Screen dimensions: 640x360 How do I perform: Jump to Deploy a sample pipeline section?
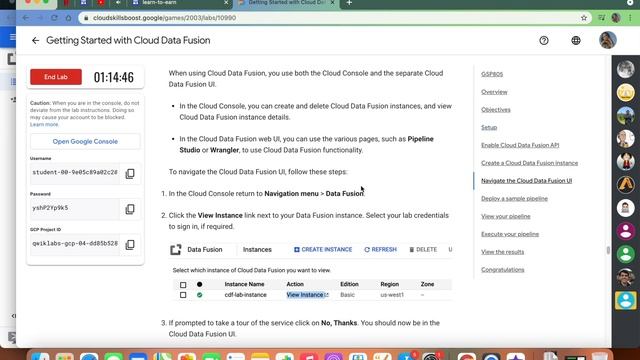(x=514, y=198)
